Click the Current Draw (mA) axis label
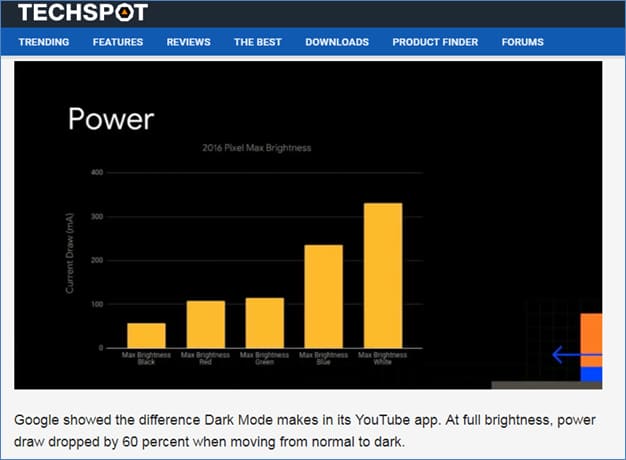 click(69, 253)
